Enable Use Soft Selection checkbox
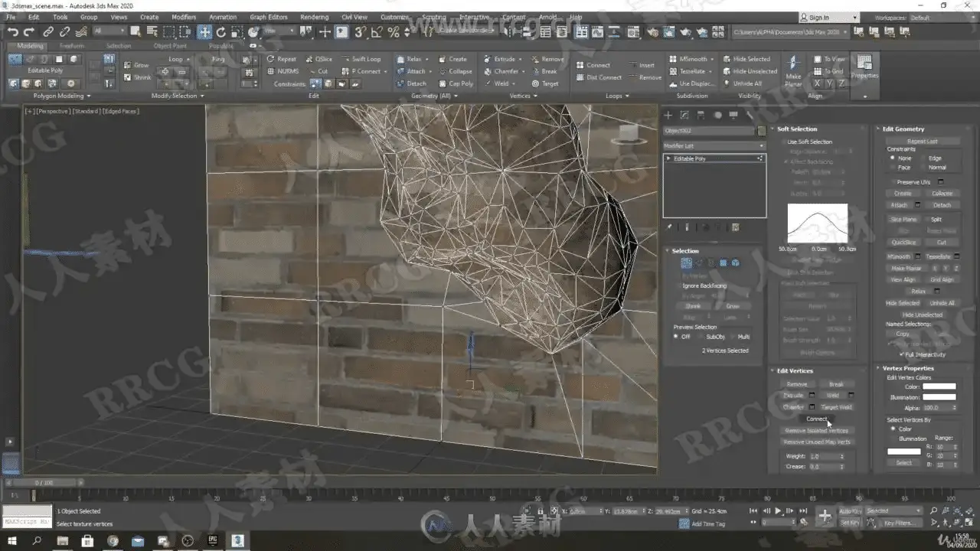The width and height of the screenshot is (980, 551). click(782, 142)
